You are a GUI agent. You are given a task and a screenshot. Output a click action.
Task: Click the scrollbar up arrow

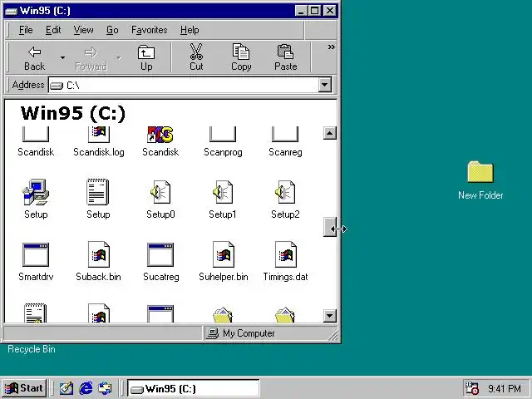(x=330, y=133)
